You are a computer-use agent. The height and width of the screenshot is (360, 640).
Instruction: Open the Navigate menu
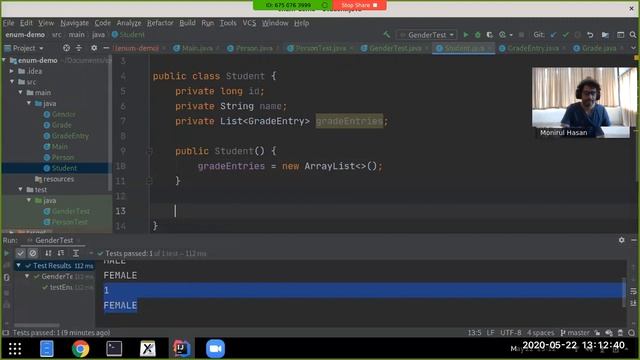(x=74, y=23)
